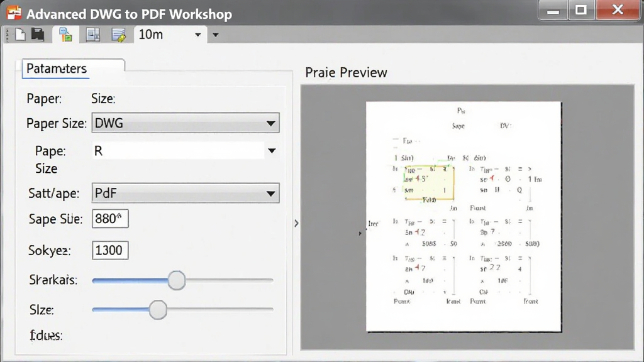The image size is (644, 362).
Task: Click the Srarkais slider handle
Action: [177, 280]
